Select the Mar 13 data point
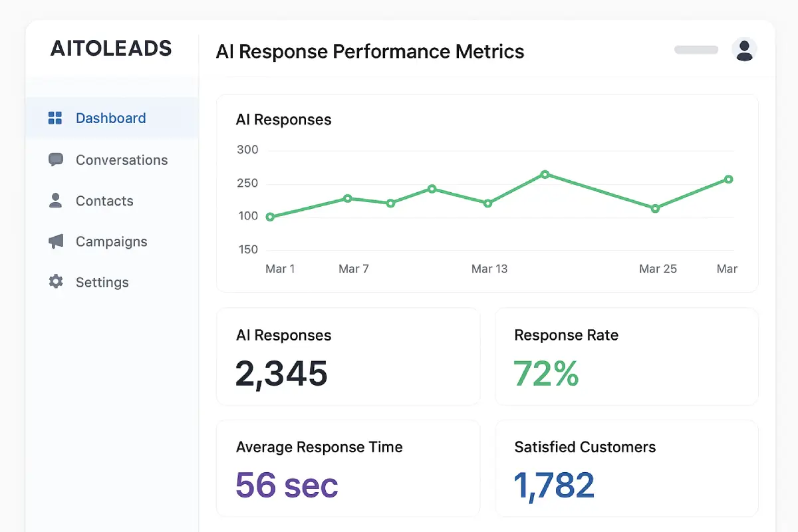Viewport: 798px width, 532px height. pos(489,204)
